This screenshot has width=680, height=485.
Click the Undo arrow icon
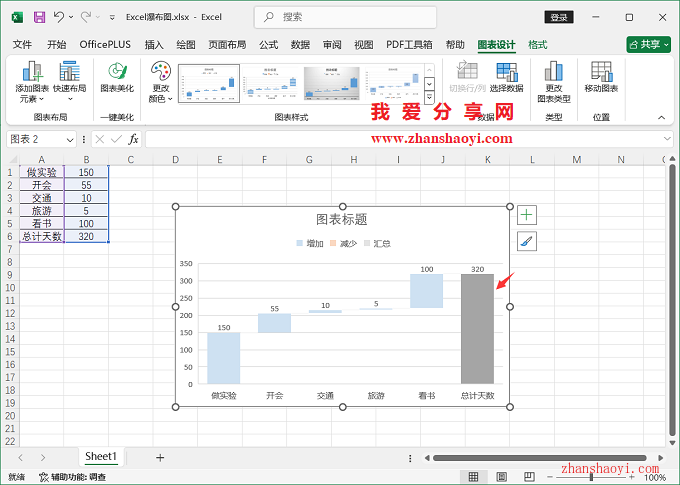coord(59,17)
